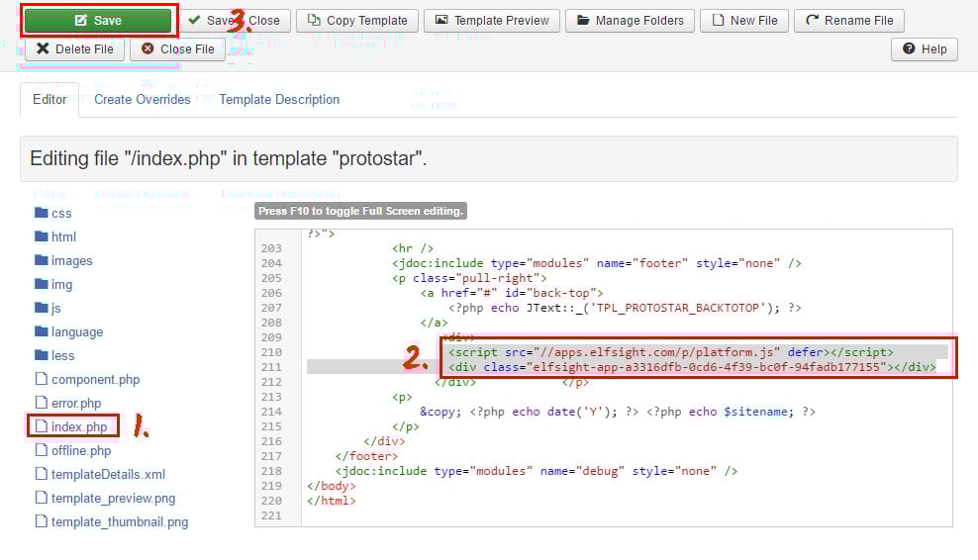Open Template Preview

click(492, 21)
